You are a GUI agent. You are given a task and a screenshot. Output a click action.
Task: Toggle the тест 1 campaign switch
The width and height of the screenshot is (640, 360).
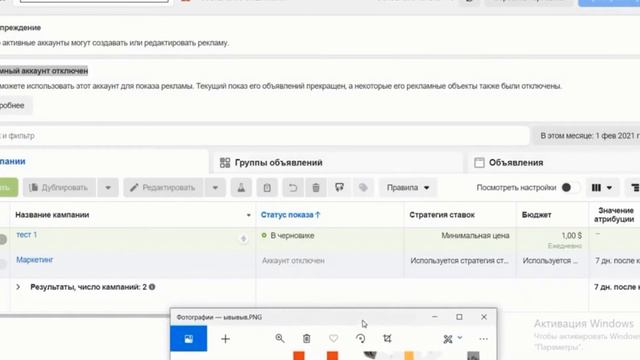coord(2,240)
